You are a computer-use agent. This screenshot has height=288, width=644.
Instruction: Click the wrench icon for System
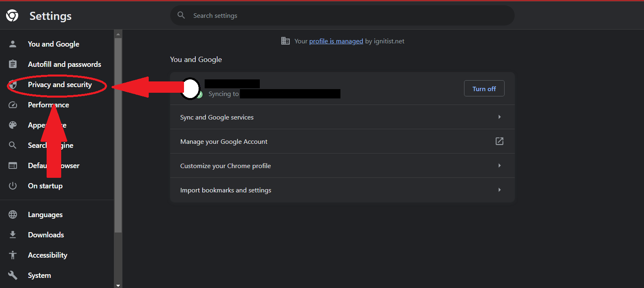pos(13,275)
